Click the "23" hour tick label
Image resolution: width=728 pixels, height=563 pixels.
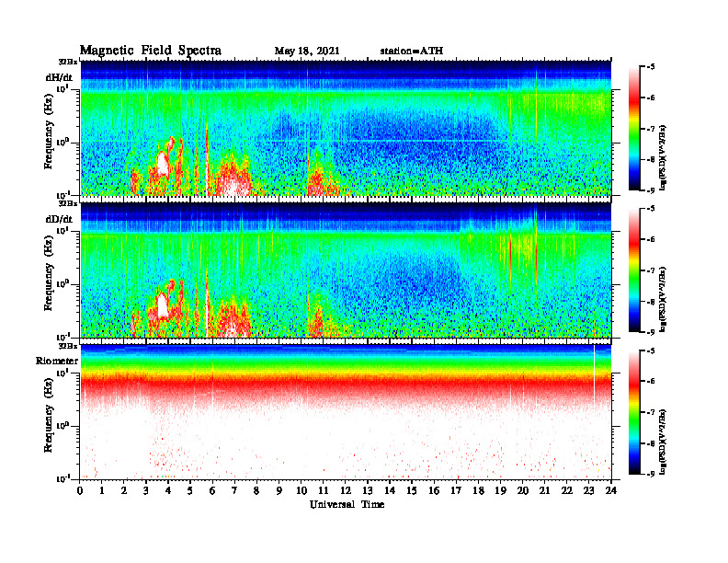(588, 490)
